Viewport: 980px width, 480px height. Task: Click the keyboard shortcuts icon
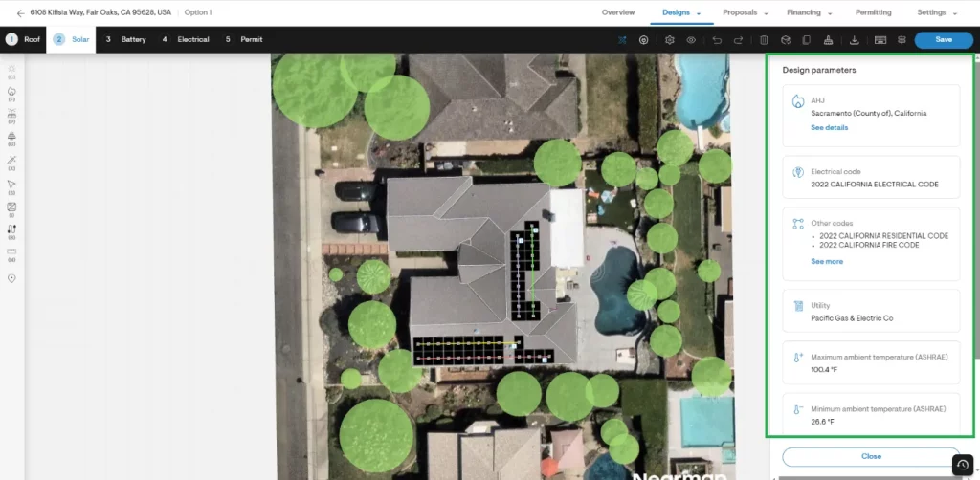click(x=880, y=40)
